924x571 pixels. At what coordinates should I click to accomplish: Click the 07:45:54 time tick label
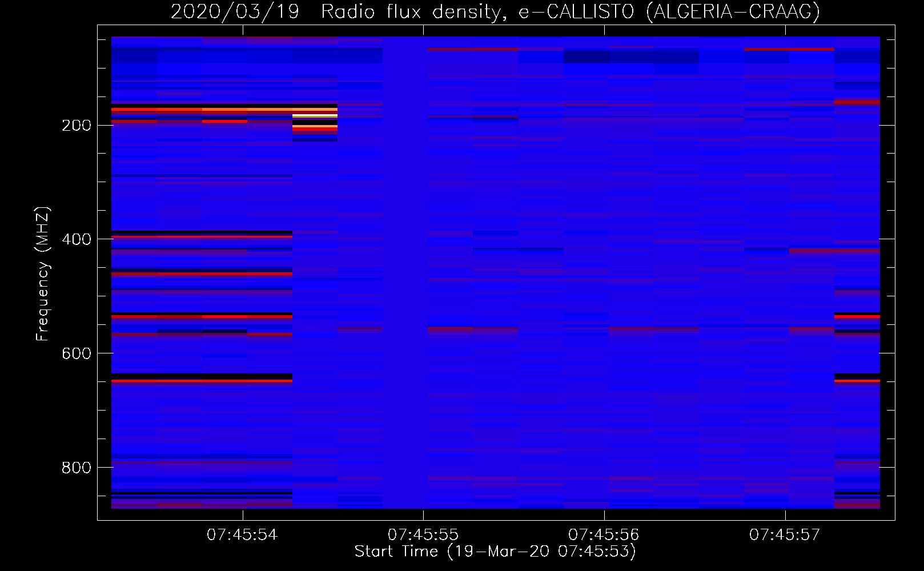[242, 535]
